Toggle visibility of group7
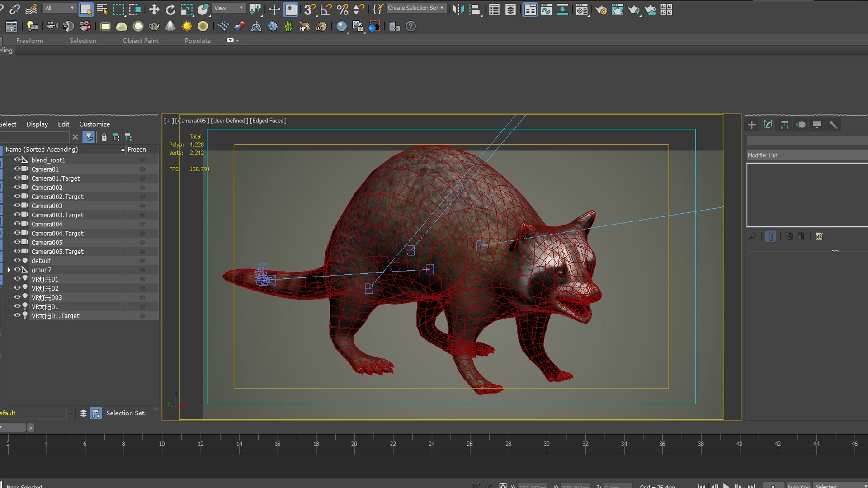Screen dimensions: 868x488 (x=17, y=270)
